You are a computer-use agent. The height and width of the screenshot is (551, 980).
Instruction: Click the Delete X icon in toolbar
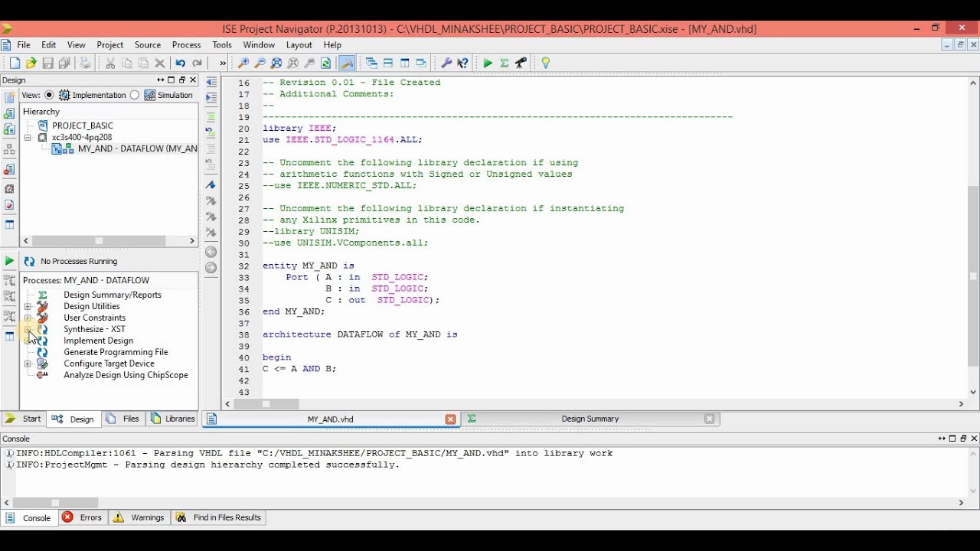click(x=160, y=64)
